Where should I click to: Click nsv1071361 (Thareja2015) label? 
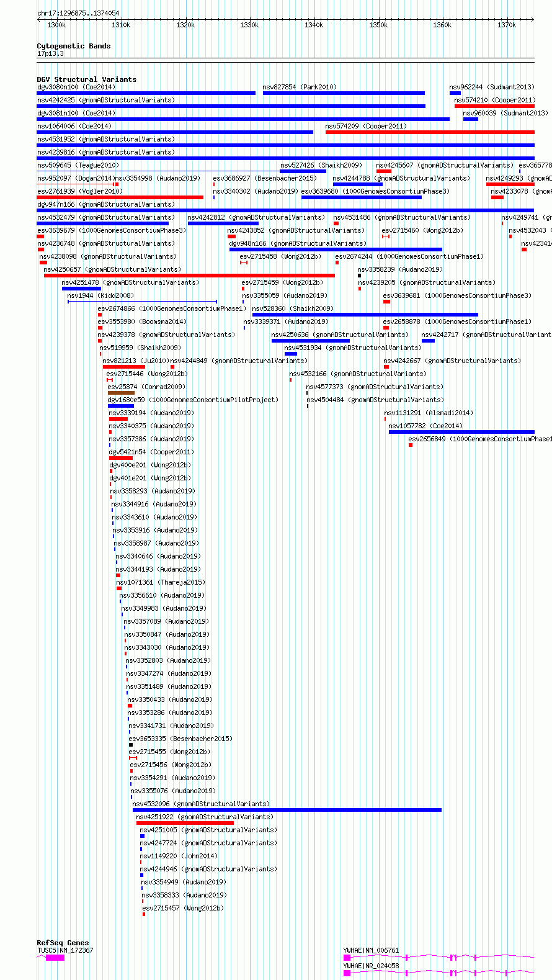click(161, 582)
